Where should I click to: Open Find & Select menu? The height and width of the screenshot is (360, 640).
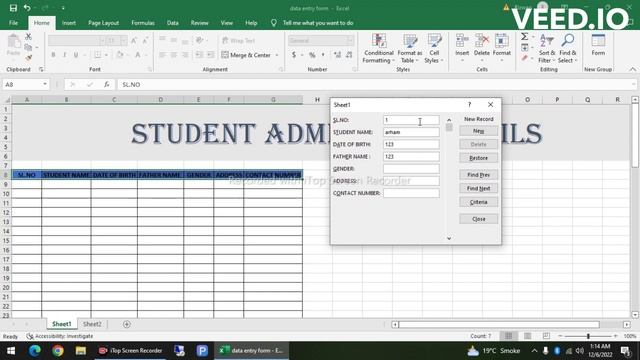click(568, 49)
